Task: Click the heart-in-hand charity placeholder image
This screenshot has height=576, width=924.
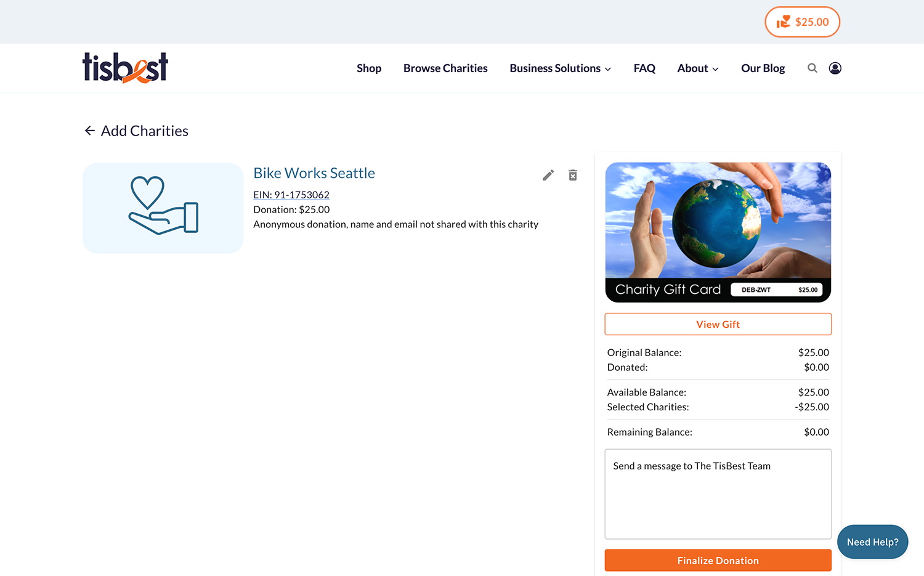Action: pyautogui.click(x=163, y=208)
